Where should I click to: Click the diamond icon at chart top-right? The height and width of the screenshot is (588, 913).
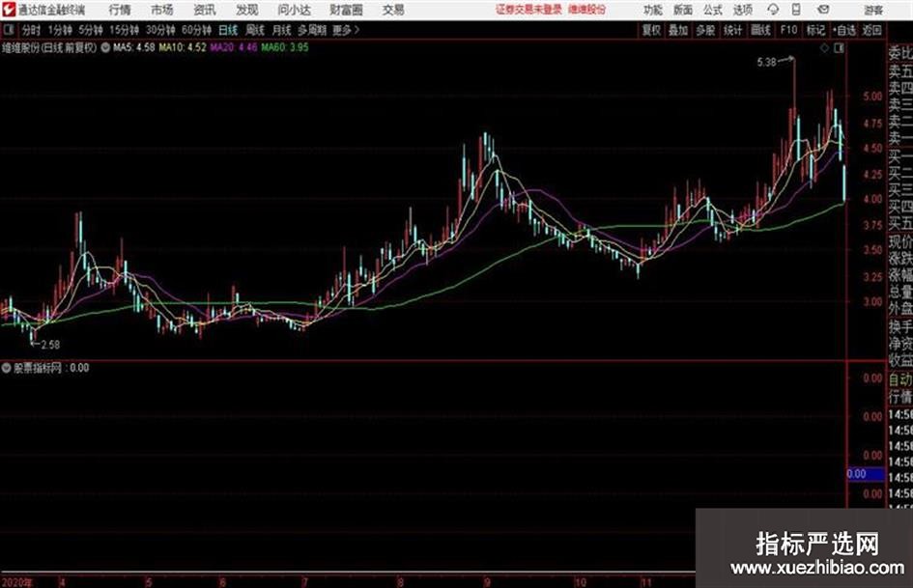pos(824,48)
